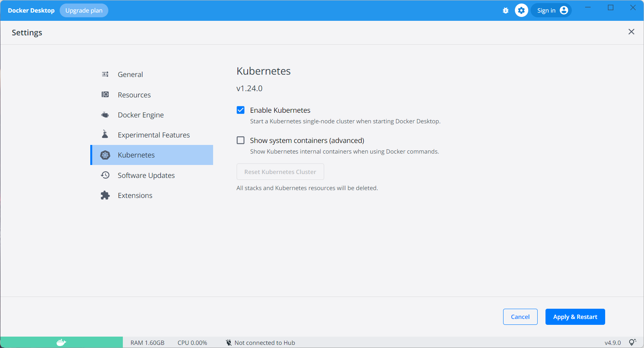
Task: Click the Kubernetes helm wheel icon
Action: (x=105, y=155)
